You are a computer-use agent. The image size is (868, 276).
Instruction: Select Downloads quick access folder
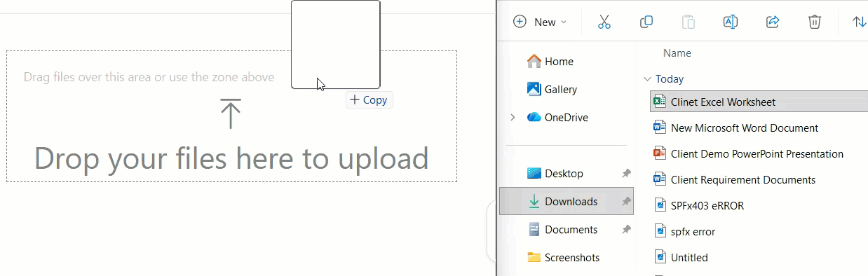pos(567,202)
